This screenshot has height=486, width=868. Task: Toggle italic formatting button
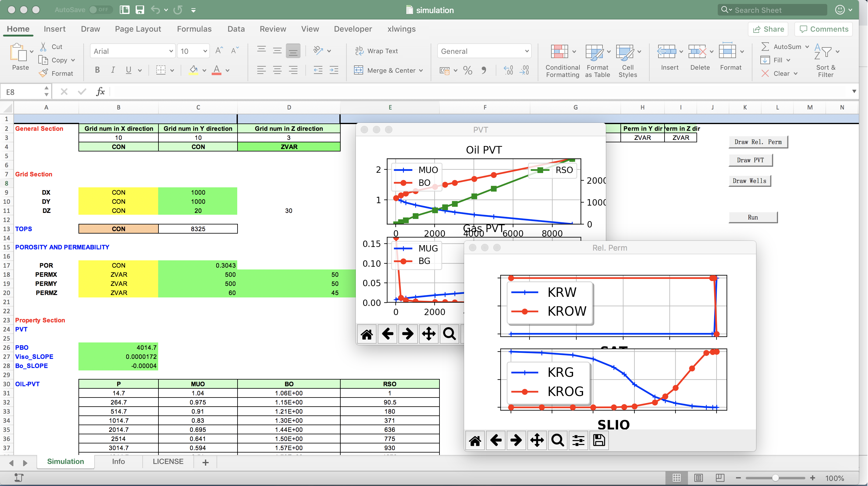(x=113, y=70)
